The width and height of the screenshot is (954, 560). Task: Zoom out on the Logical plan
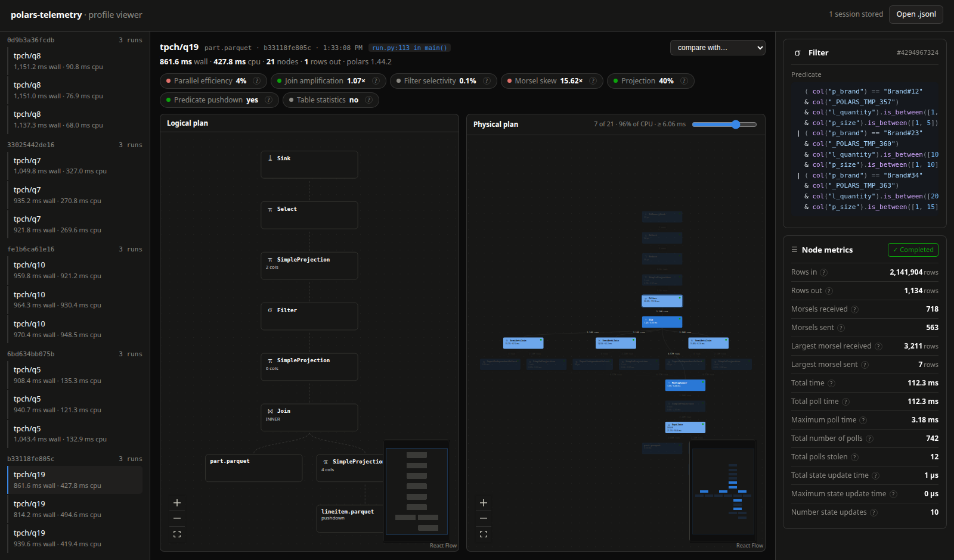pos(177,518)
